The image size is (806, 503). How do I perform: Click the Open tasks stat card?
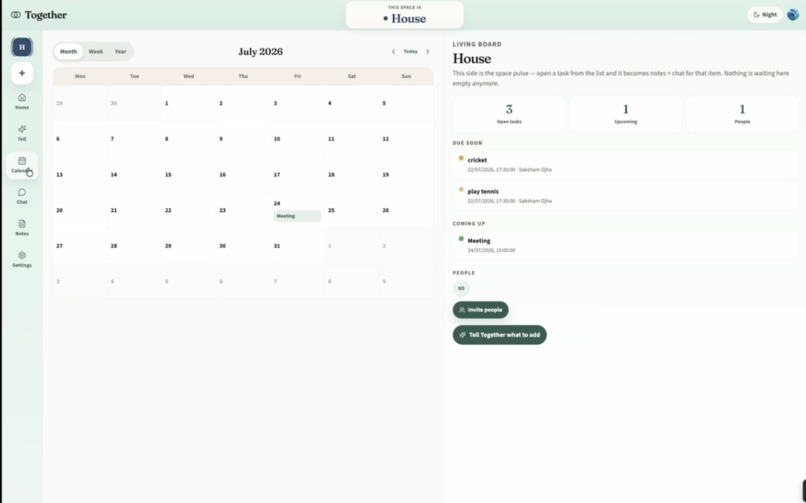point(509,114)
